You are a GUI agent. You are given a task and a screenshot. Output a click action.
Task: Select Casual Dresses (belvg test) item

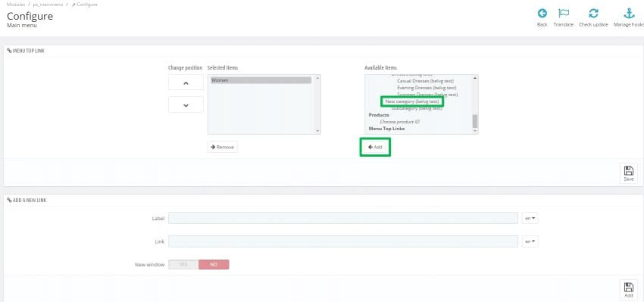(427, 81)
